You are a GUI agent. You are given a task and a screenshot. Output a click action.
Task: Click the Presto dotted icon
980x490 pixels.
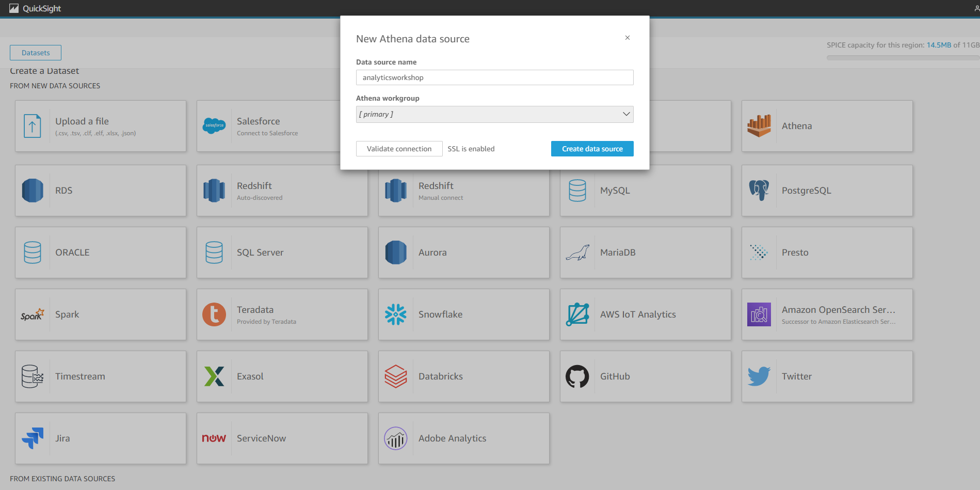pos(759,252)
